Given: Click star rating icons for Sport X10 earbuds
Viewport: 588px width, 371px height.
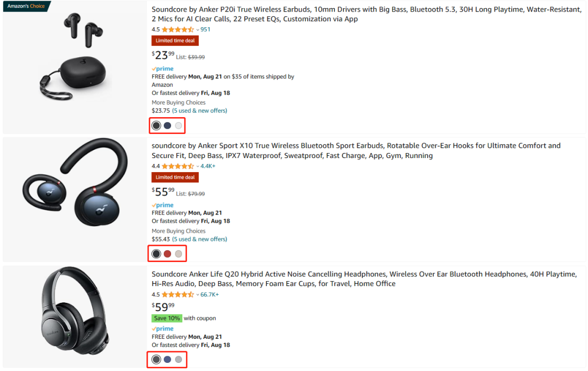Looking at the screenshot, I should (x=178, y=166).
